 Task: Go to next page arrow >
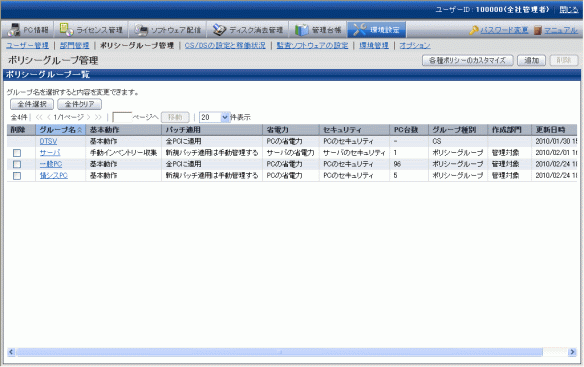88,117
